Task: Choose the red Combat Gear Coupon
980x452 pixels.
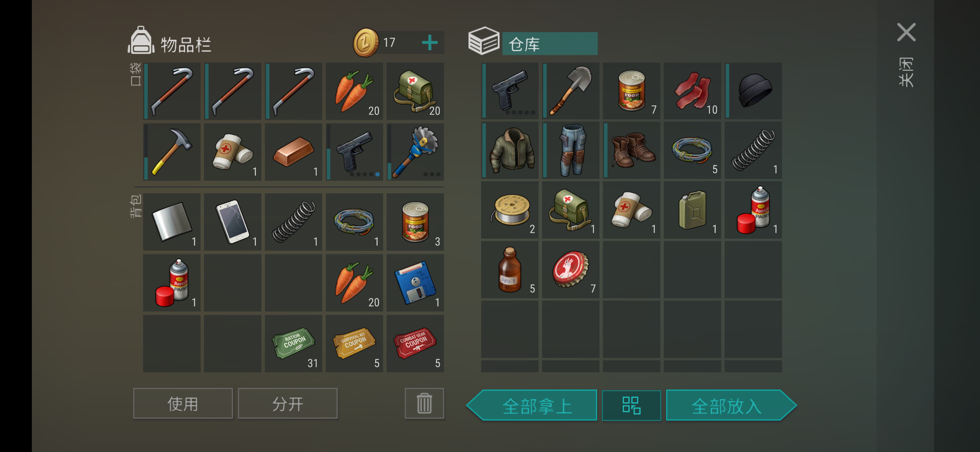Action: click(x=415, y=344)
